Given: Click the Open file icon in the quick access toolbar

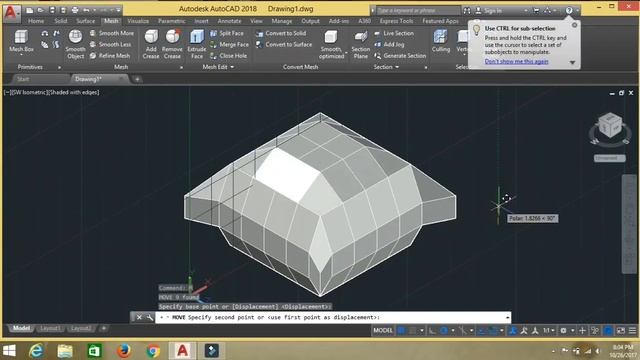Looking at the screenshot, I should pyautogui.click(x=40, y=10).
